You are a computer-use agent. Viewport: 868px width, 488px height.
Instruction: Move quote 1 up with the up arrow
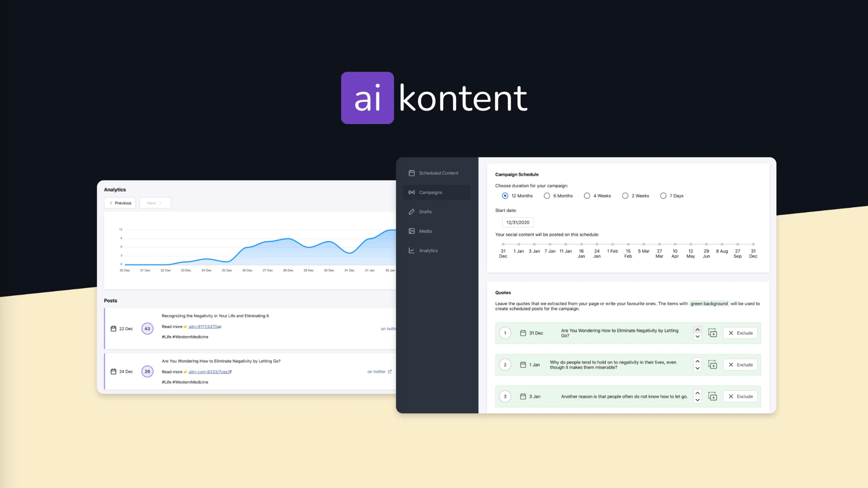pyautogui.click(x=697, y=330)
